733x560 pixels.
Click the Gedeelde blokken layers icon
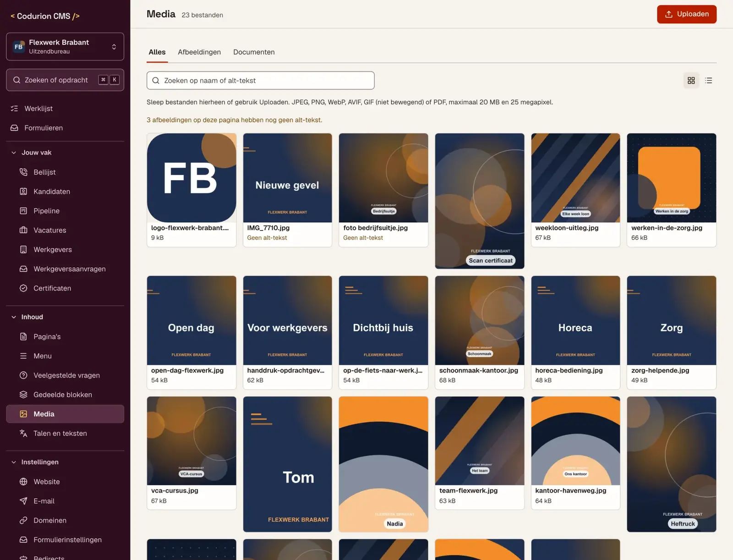tap(23, 395)
